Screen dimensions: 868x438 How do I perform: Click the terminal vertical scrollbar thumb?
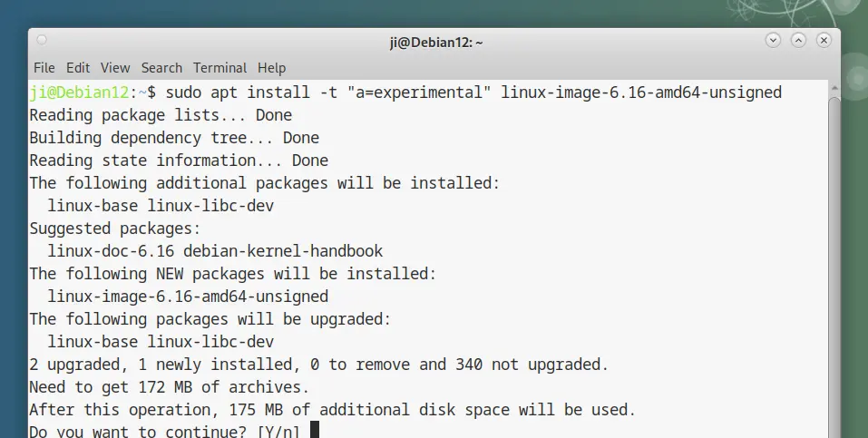click(x=834, y=266)
